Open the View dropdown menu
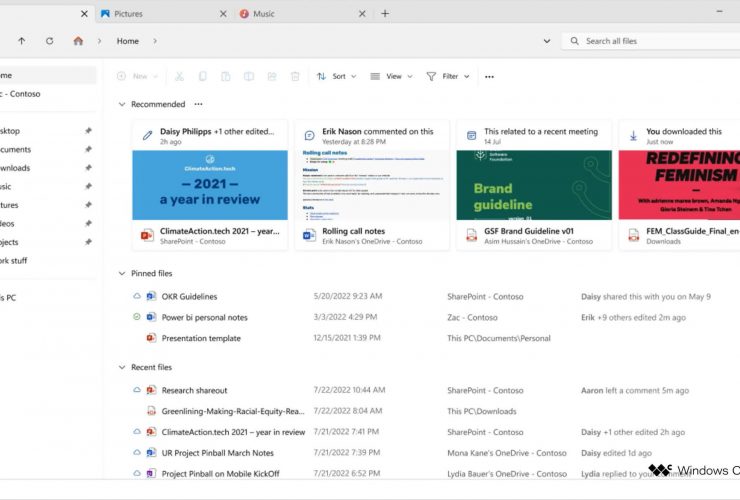The width and height of the screenshot is (740, 500). 391,76
